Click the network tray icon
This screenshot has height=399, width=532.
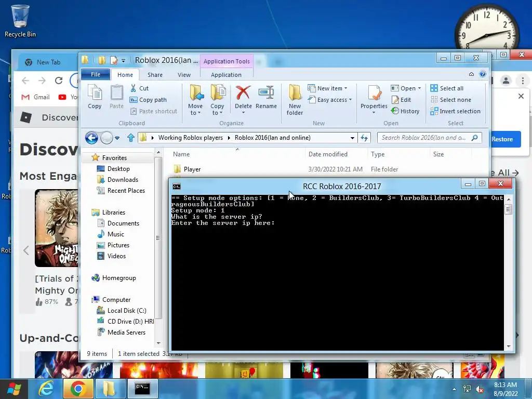(467, 389)
